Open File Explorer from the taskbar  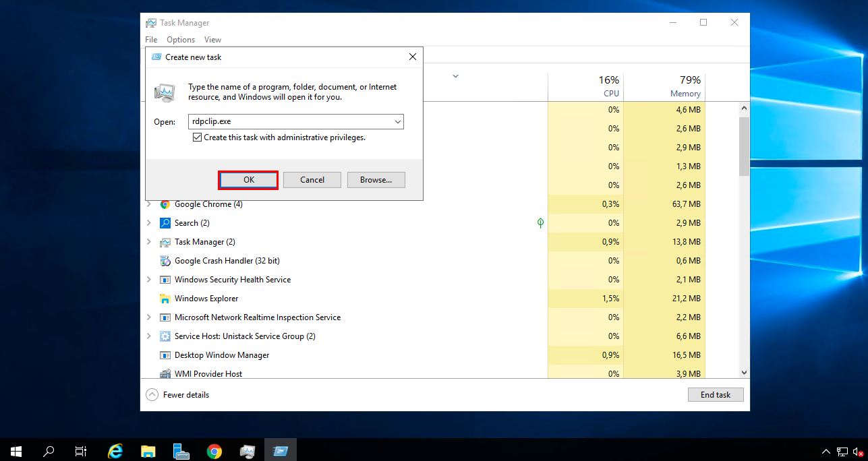click(149, 451)
